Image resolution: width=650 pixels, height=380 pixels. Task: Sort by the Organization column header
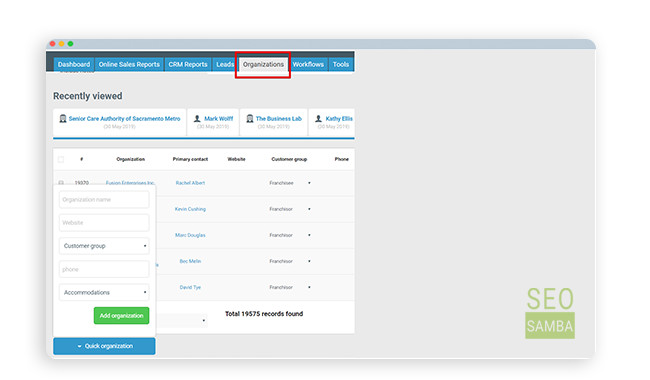(131, 159)
